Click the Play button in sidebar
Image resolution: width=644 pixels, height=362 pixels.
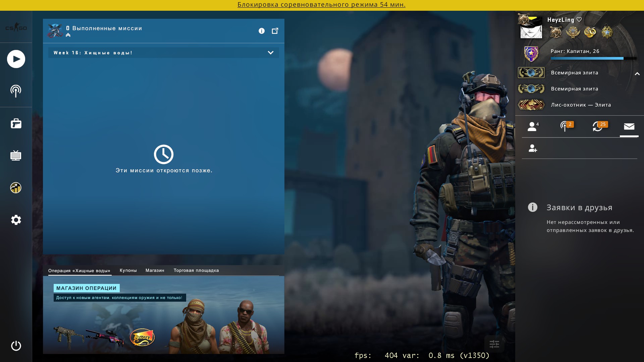pyautogui.click(x=16, y=59)
